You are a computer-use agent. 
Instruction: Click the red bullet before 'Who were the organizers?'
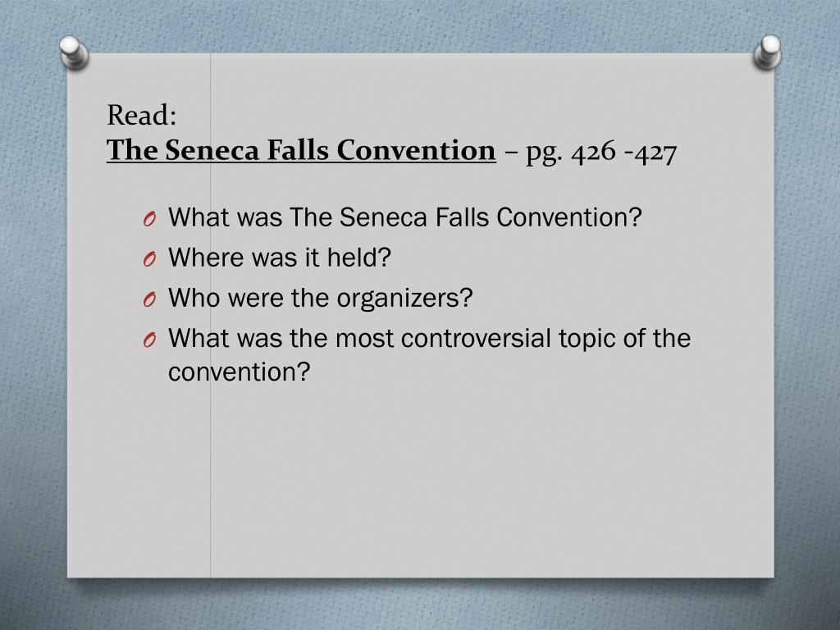(x=149, y=299)
